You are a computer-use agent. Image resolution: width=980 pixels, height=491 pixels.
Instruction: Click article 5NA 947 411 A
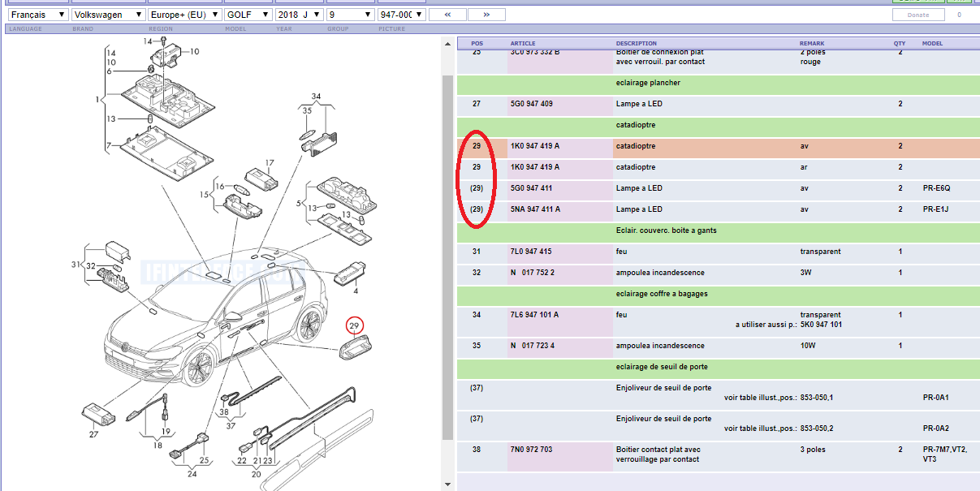coord(535,209)
